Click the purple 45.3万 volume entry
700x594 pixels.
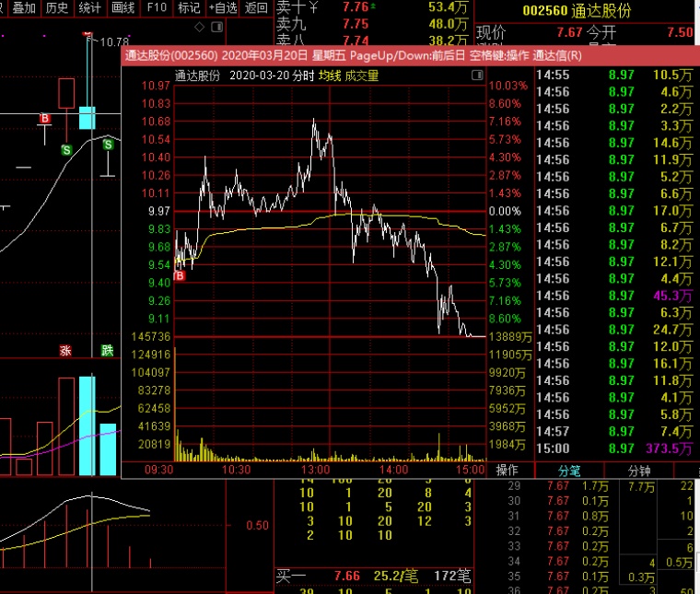[672, 296]
